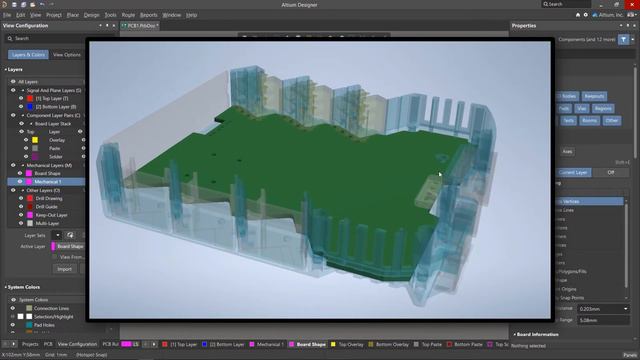Open the File menu

(7, 15)
